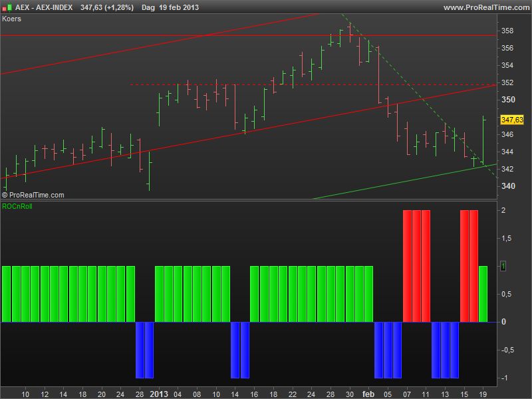This screenshot has width=532, height=399.
Task: Click the ROCnRoll current value tag showing 1
Action: (x=503, y=266)
